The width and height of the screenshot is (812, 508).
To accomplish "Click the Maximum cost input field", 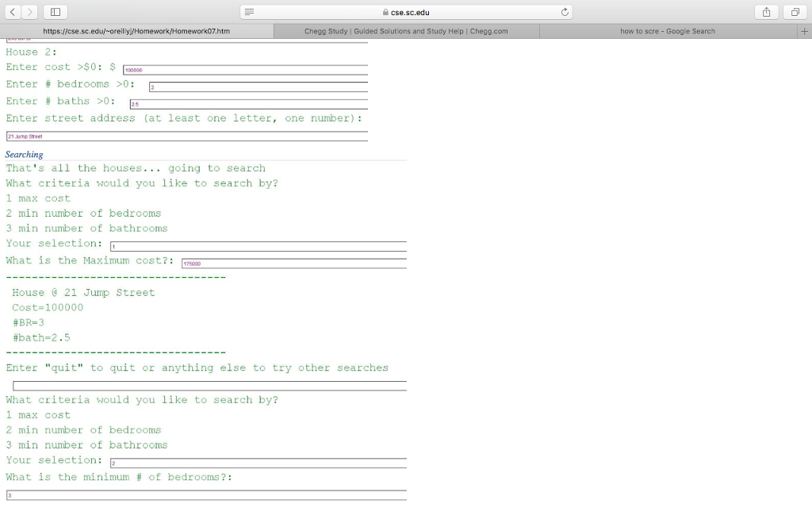I will click(x=294, y=264).
